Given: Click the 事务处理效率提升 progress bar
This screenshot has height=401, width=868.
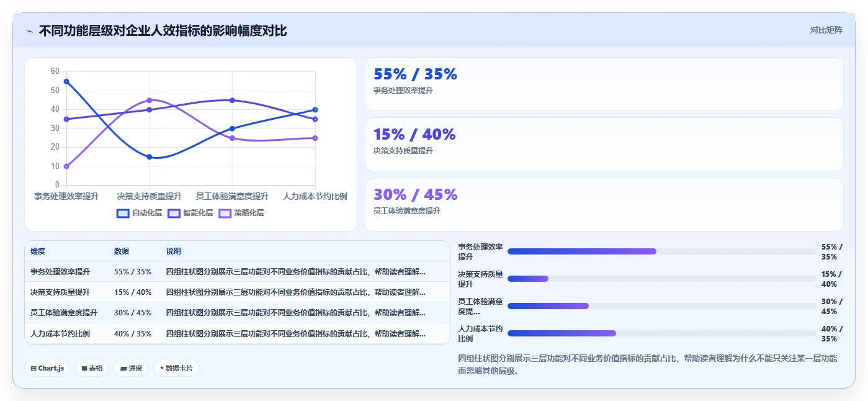Looking at the screenshot, I should [661, 251].
